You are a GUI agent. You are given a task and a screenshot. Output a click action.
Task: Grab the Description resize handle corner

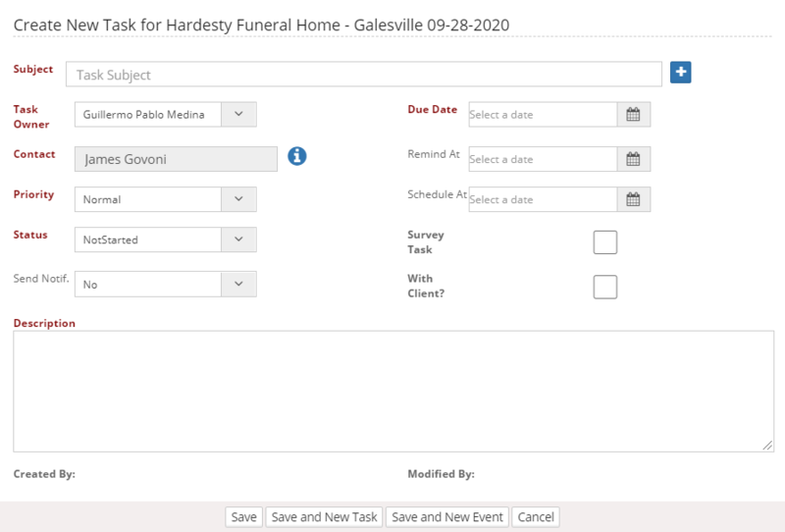pyautogui.click(x=767, y=446)
